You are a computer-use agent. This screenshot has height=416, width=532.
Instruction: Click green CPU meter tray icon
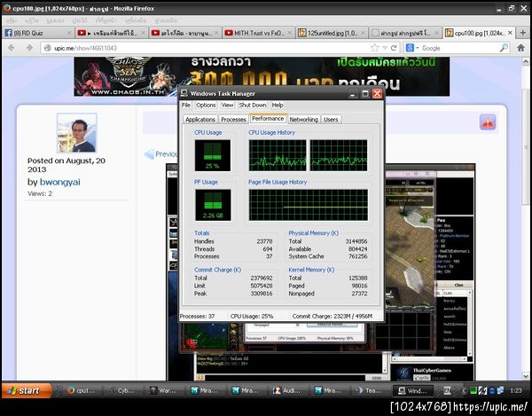click(x=473, y=391)
